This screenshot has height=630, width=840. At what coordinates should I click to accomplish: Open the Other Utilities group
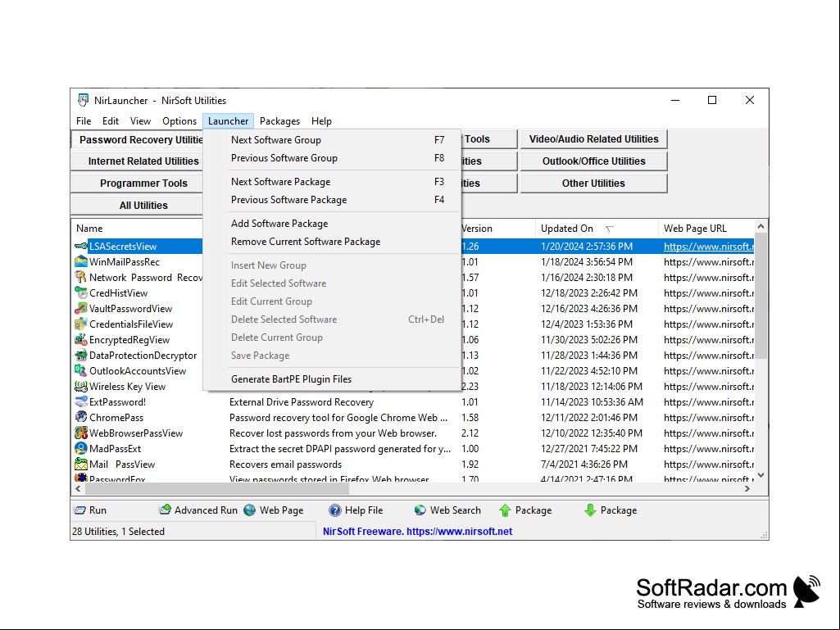pos(594,184)
